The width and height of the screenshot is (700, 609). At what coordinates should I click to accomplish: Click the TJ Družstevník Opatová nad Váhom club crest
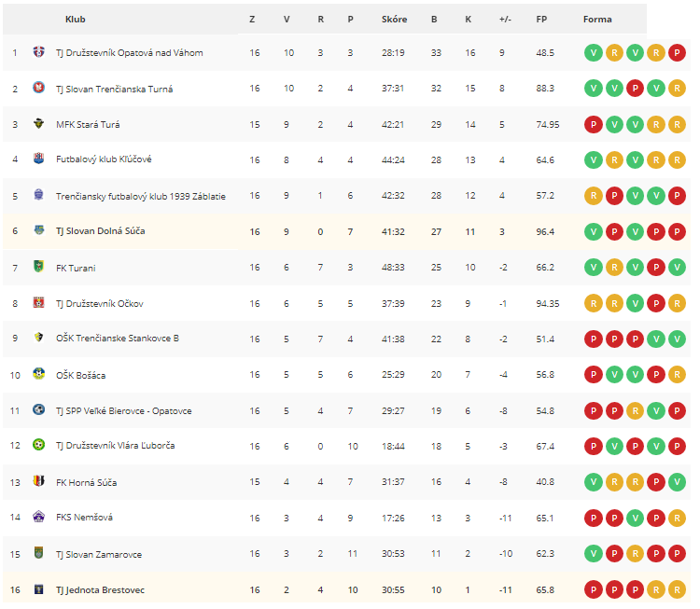pyautogui.click(x=39, y=52)
